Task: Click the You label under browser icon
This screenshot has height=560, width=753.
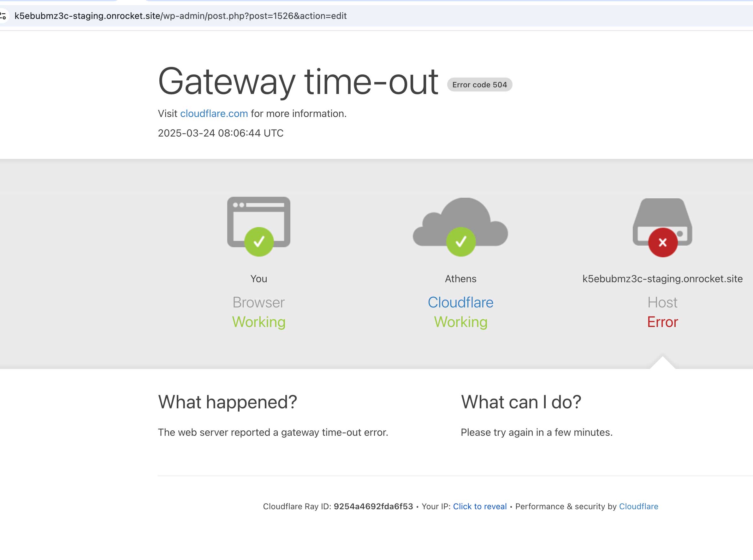Action: click(259, 279)
